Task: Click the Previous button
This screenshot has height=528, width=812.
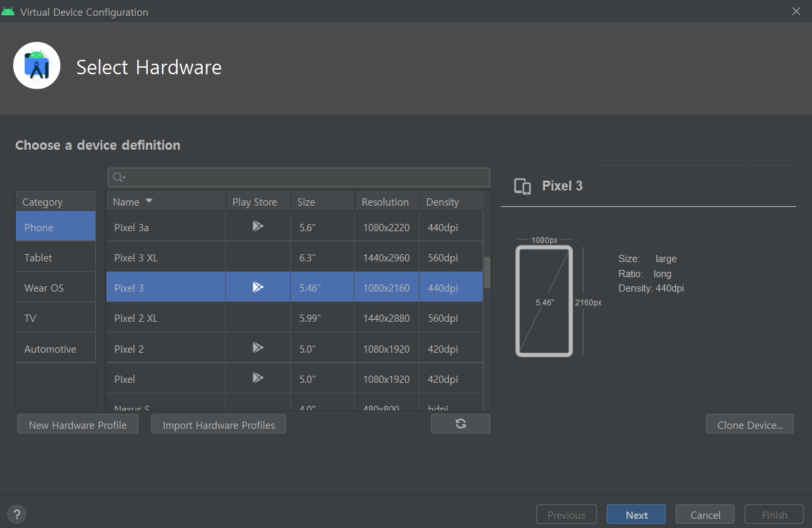Action: coord(566,515)
